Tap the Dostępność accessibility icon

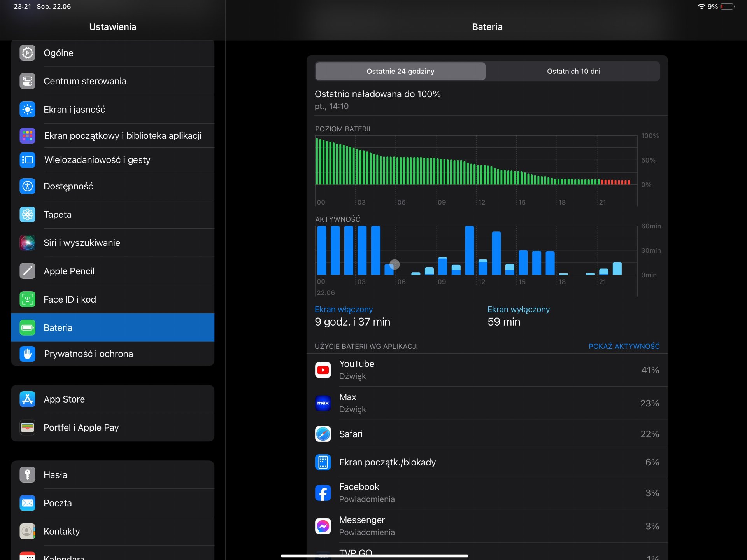(x=27, y=186)
